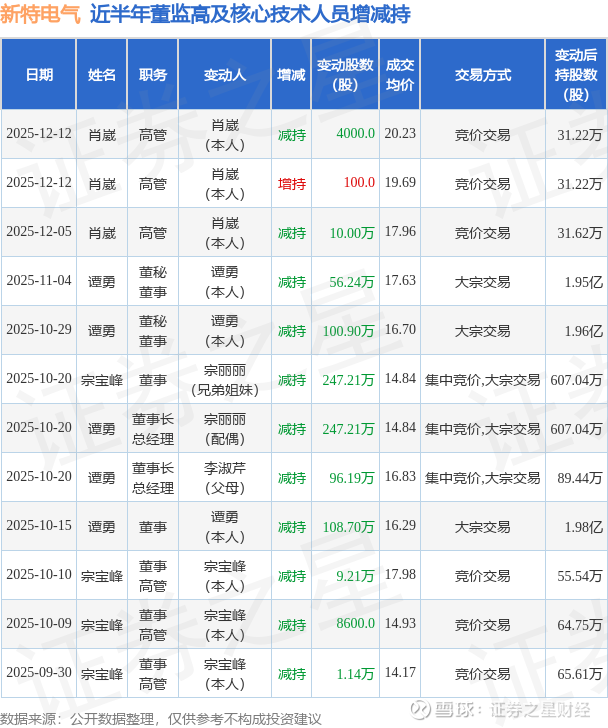This screenshot has width=608, height=728.
Task: Click 大宗交易 in the 2025-11-04 row
Action: [483, 282]
